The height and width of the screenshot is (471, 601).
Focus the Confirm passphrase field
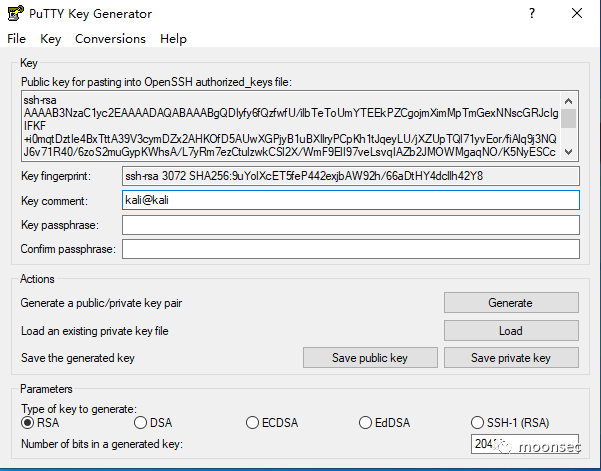(351, 249)
